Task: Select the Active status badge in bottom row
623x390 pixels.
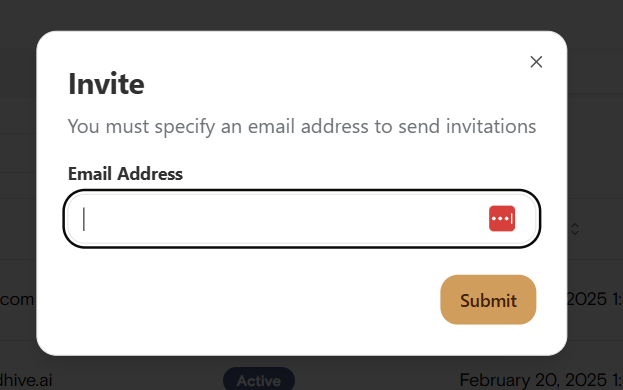Action: [x=259, y=380]
